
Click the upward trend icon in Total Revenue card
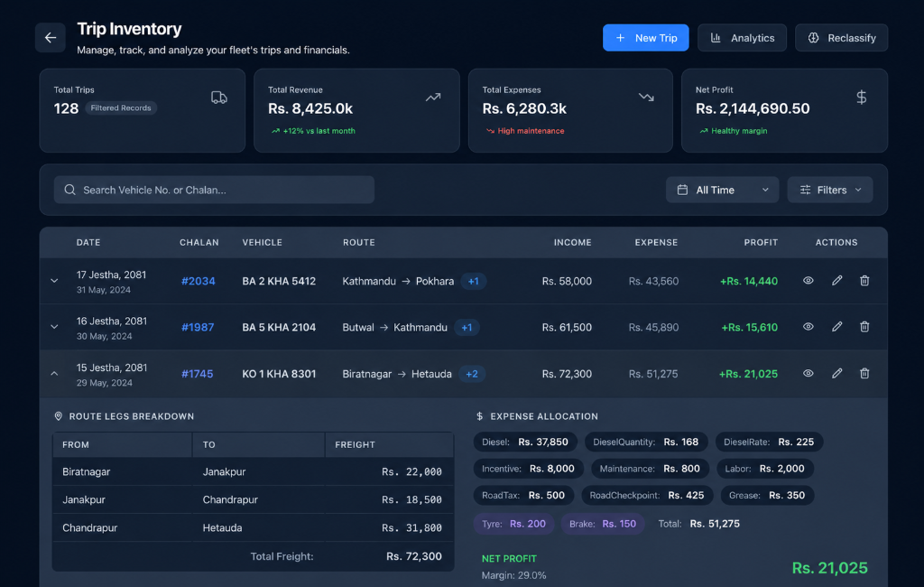(x=433, y=98)
